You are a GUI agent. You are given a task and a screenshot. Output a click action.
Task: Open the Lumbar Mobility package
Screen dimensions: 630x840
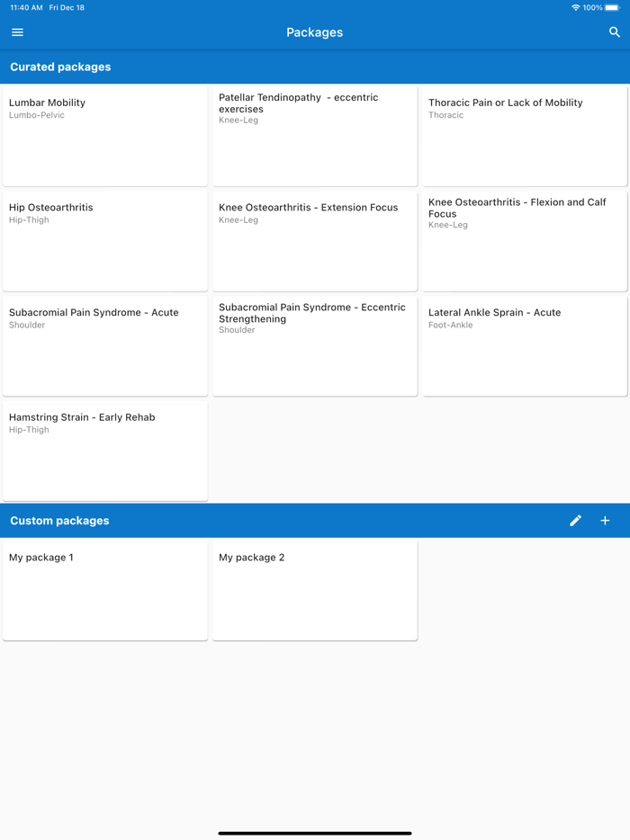tap(105, 136)
